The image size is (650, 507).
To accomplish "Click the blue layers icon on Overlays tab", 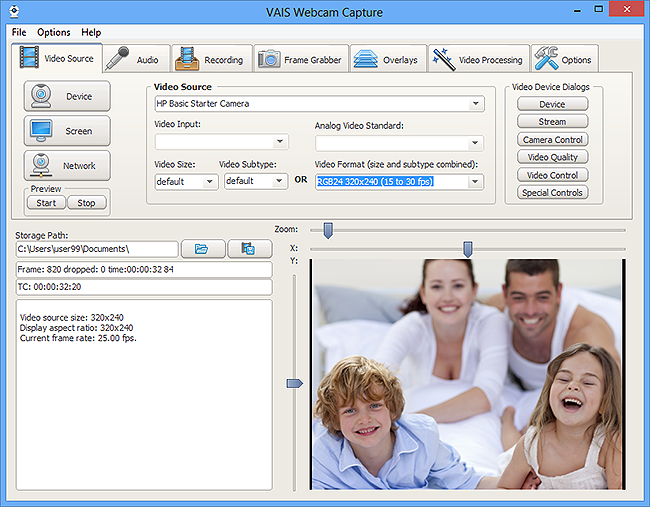I will 365,59.
